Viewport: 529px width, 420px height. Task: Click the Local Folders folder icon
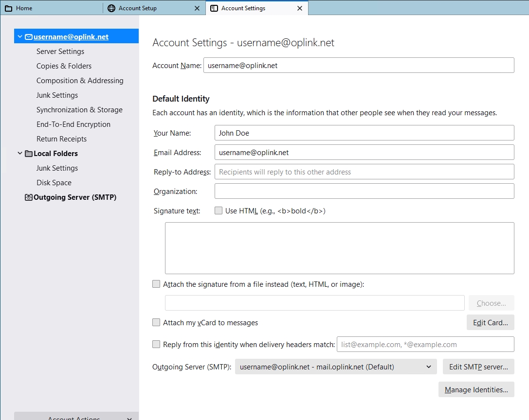click(29, 154)
